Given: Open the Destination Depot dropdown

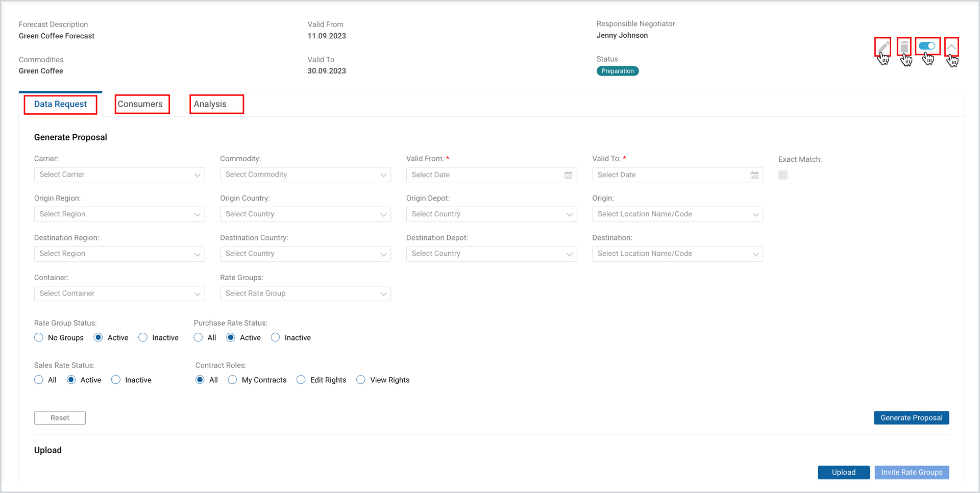Looking at the screenshot, I should click(x=492, y=254).
